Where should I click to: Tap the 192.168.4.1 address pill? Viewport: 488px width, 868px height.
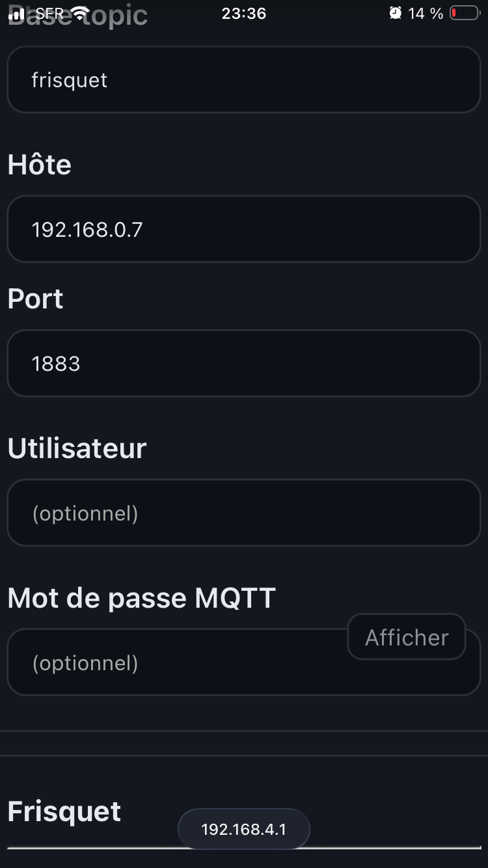(x=244, y=829)
